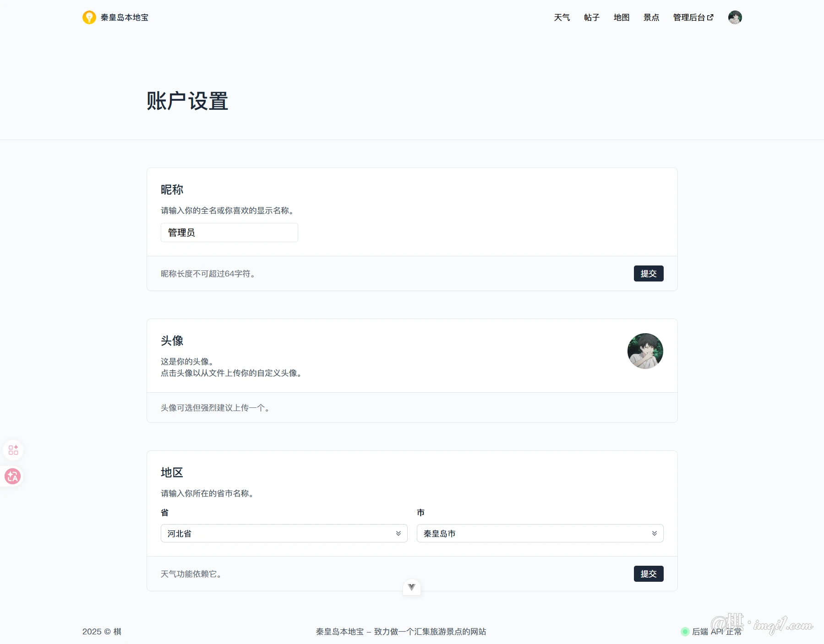The height and width of the screenshot is (644, 824).
Task: Open the Vue devtools floating icon
Action: [x=411, y=587]
